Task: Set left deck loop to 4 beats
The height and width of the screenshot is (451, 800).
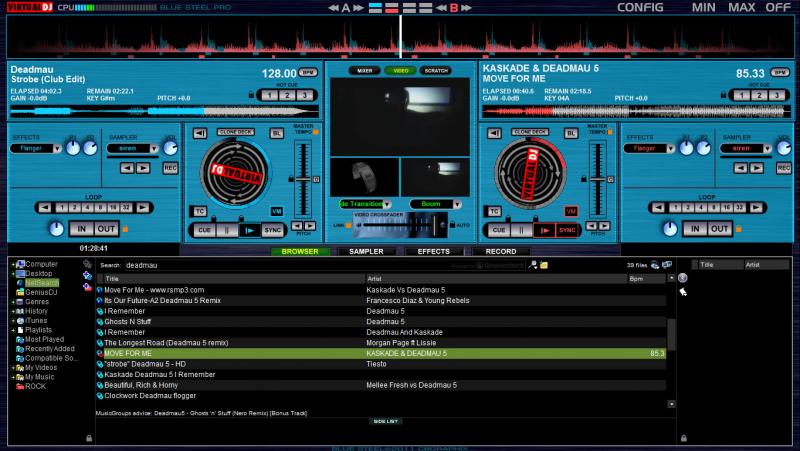Action: (87, 208)
